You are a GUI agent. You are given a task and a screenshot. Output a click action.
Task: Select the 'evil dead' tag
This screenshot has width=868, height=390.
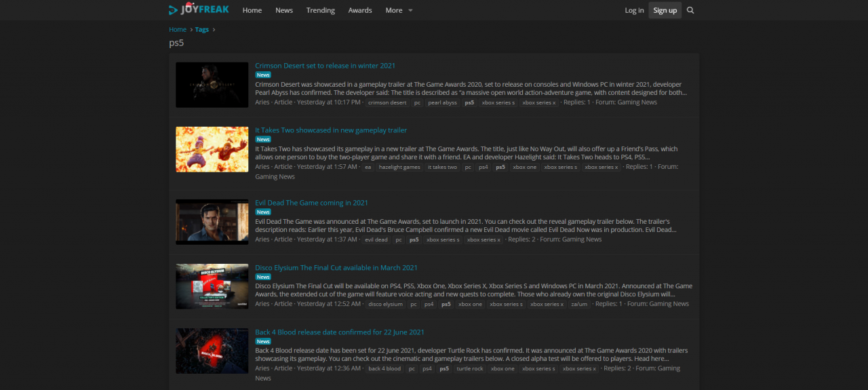(x=376, y=239)
